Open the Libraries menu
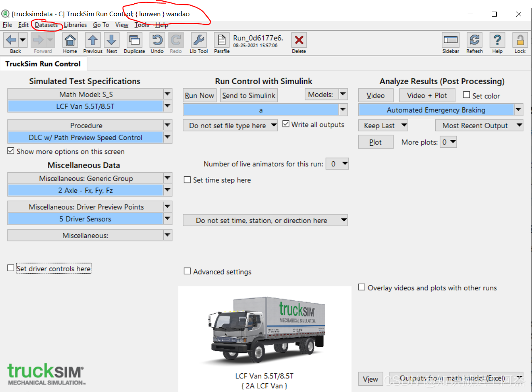Viewport: 532px width, 392px height. click(x=75, y=25)
